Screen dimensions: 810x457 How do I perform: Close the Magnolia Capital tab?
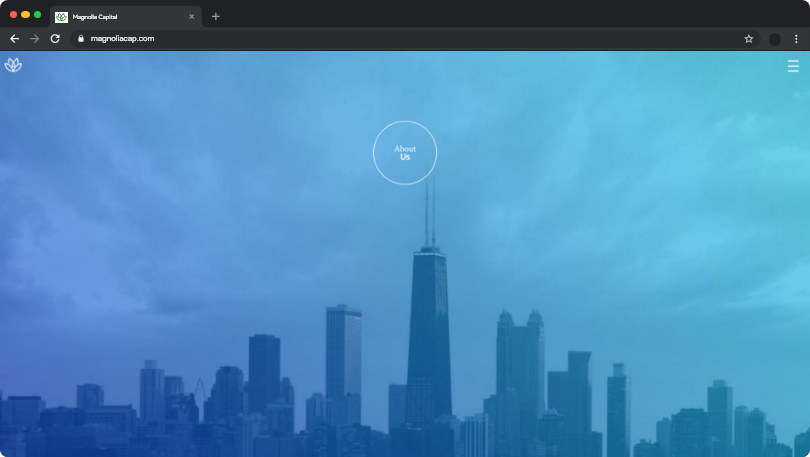point(192,17)
